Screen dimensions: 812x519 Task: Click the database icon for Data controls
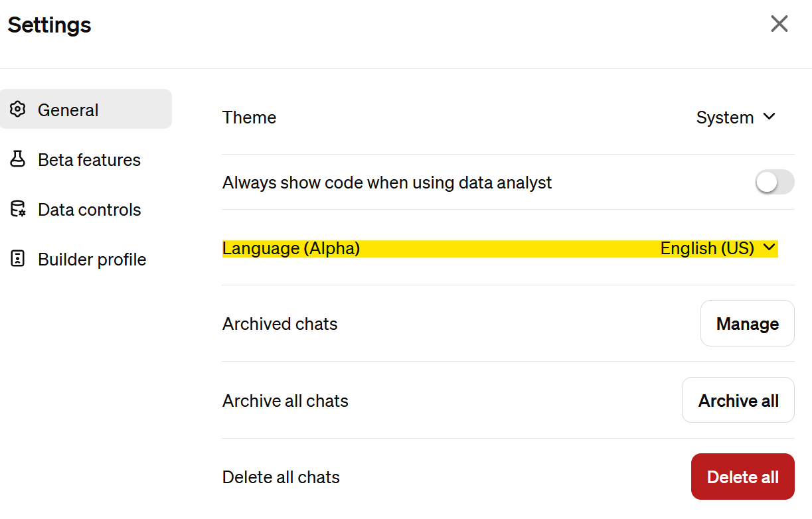click(18, 209)
